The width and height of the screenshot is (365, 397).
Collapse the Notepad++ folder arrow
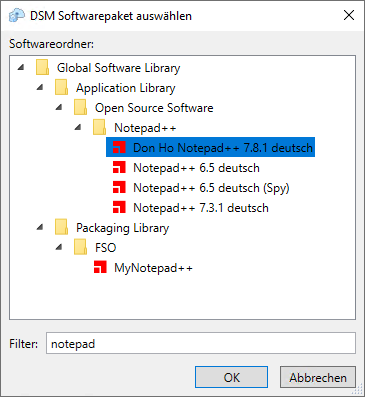pos(78,128)
